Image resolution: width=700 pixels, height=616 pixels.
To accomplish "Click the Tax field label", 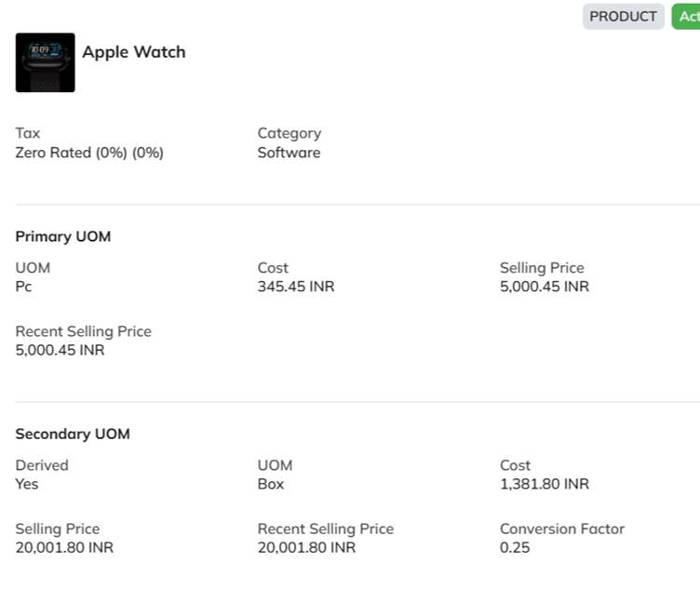I will click(28, 133).
